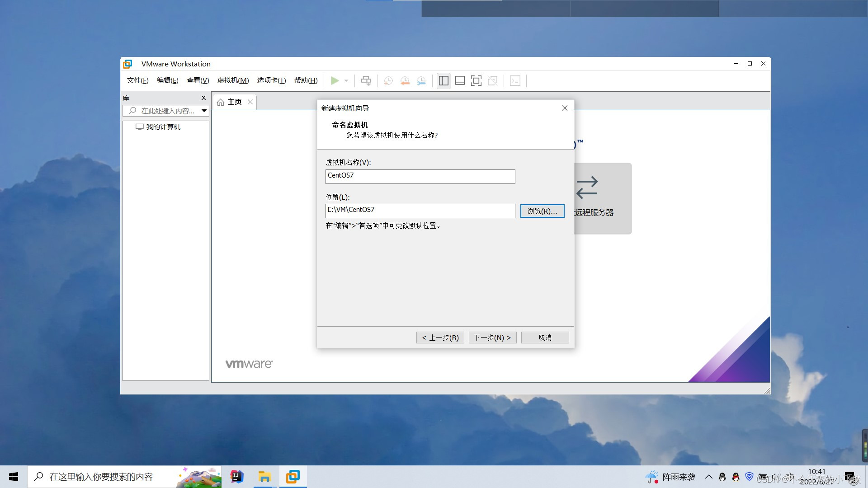Viewport: 868px width, 488px height.
Task: Click the battery power tray icon
Action: (763, 477)
